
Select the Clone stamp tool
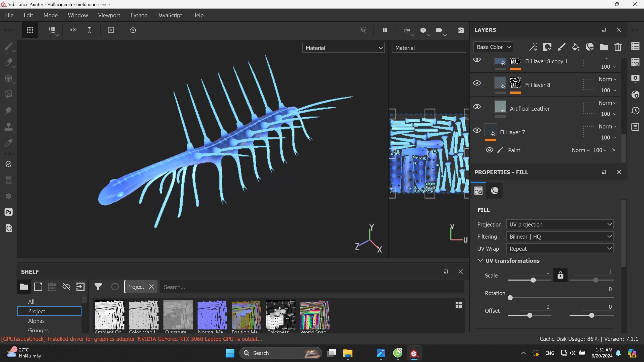9,127
